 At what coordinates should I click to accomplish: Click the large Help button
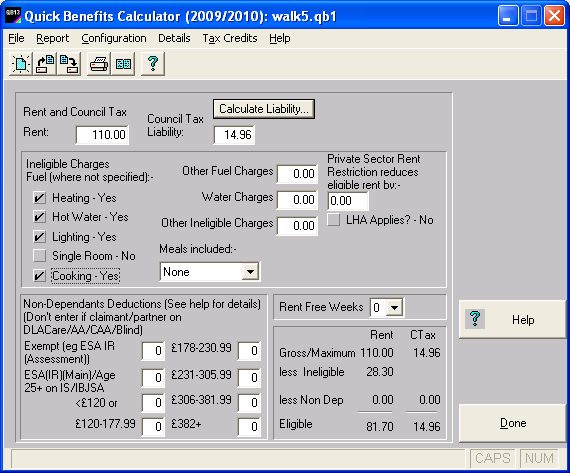pos(513,319)
